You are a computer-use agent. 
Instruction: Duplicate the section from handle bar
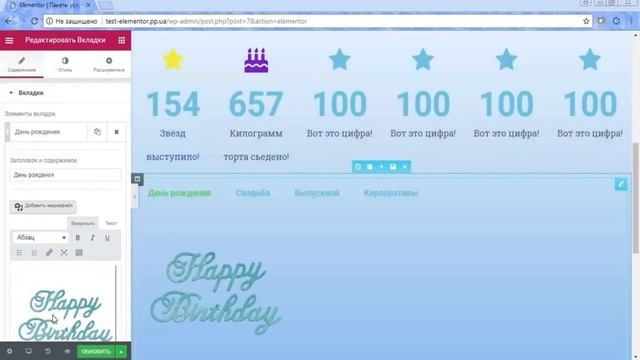point(370,167)
